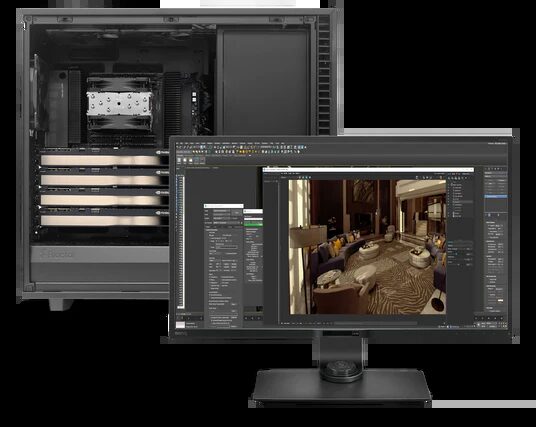Click the white color swatch in right panel
This screenshot has width=536, height=427.
tap(500, 301)
